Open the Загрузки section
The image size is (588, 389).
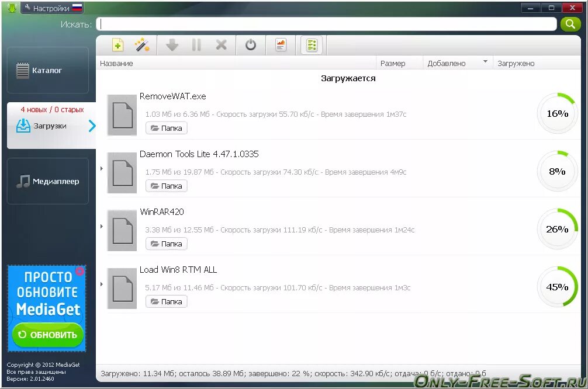point(51,126)
